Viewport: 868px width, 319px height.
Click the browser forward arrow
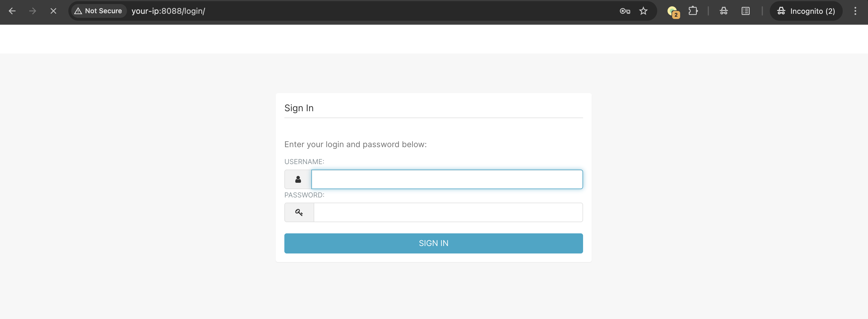tap(33, 11)
